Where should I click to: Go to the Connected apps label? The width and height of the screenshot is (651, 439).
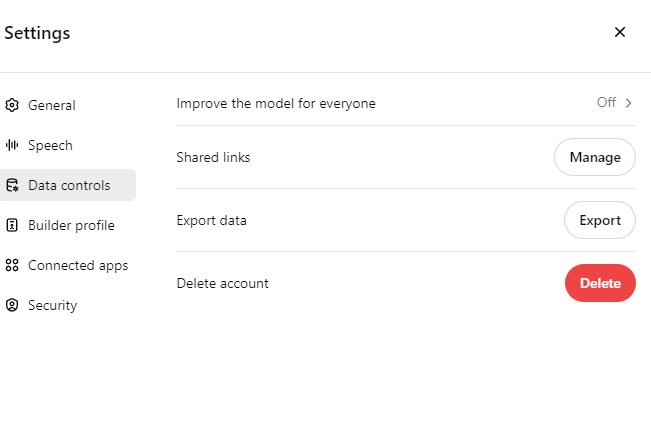[78, 265]
